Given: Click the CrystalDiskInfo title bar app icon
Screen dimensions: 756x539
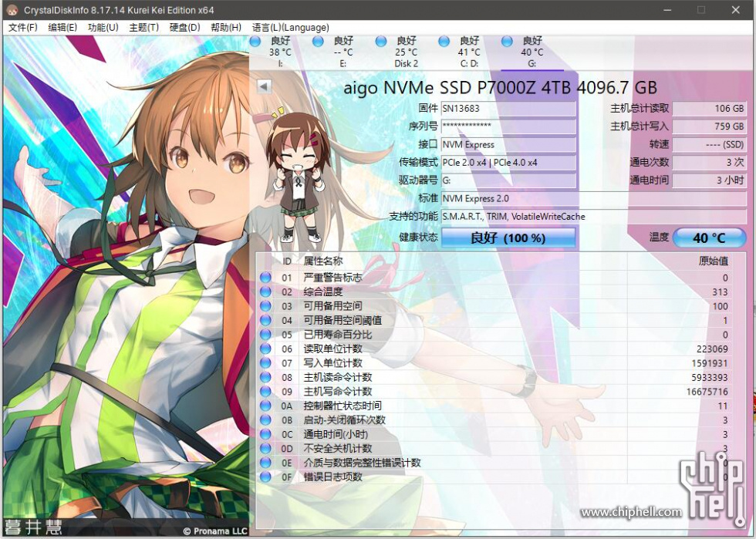Looking at the screenshot, I should coord(12,10).
